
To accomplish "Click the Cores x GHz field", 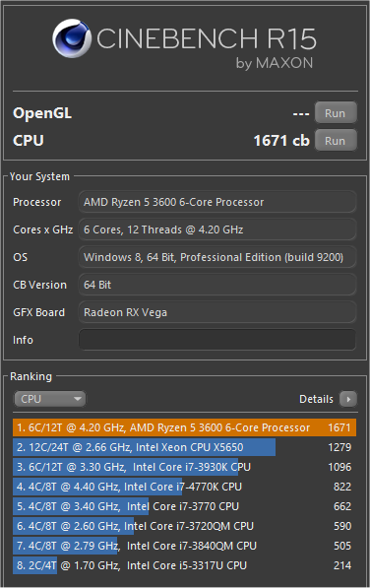I will coord(217,229).
